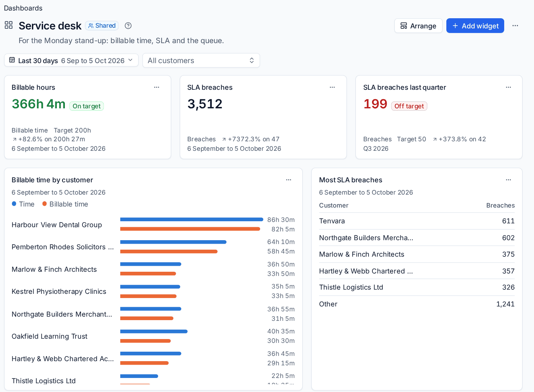The height and width of the screenshot is (392, 534).
Task: Click the +7372.3% on 47 change text
Action: tap(251, 139)
